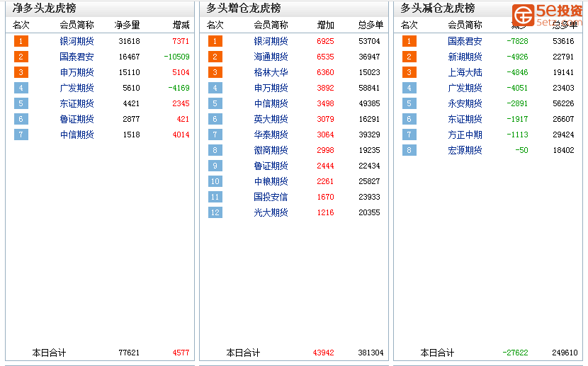Click the 永安期货 member link
Viewport: 588px width, 366px height.
coord(465,103)
